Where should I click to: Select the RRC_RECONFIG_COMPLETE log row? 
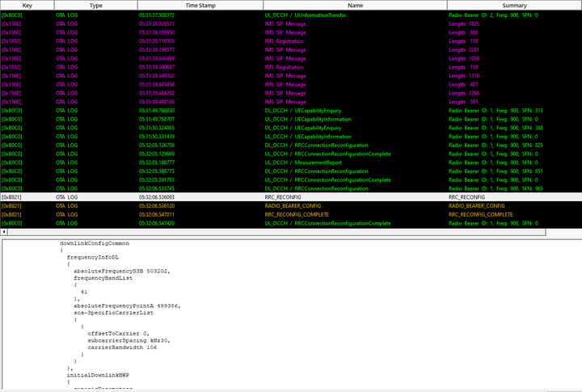pyautogui.click(x=291, y=214)
